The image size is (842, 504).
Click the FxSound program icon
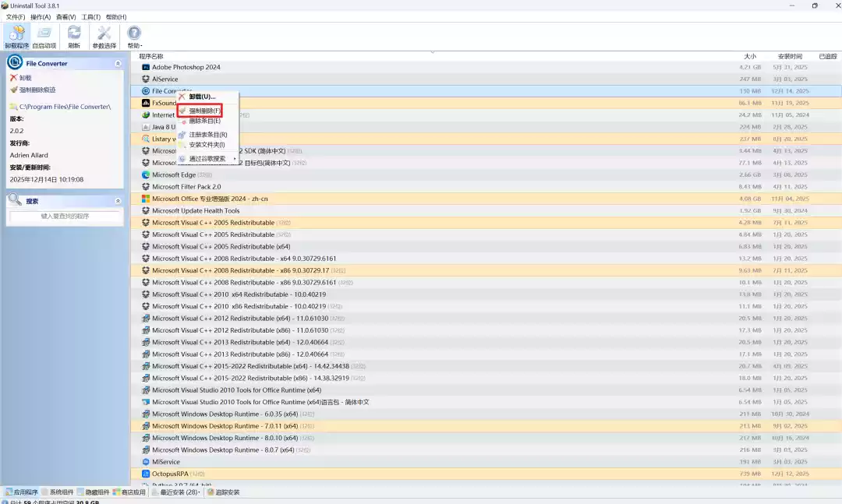coord(146,103)
